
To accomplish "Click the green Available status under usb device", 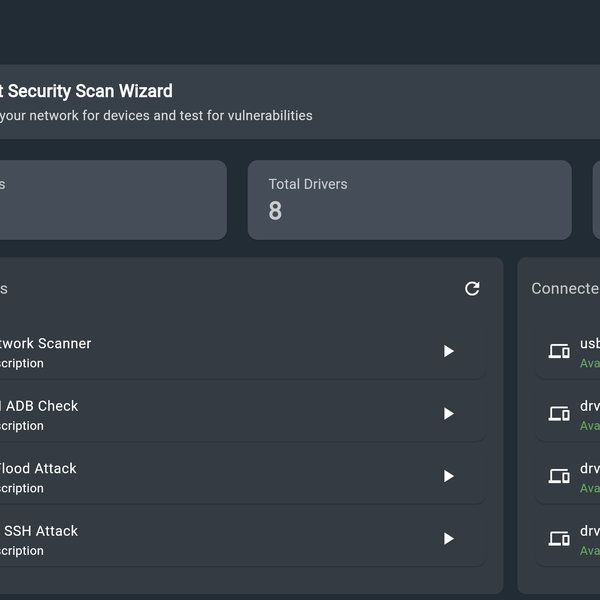I will (x=590, y=363).
